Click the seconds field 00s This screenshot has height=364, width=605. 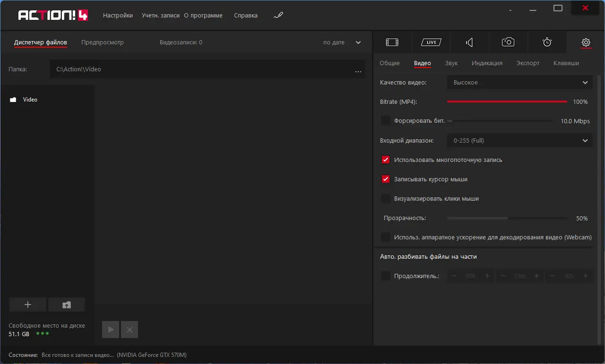click(x=569, y=276)
